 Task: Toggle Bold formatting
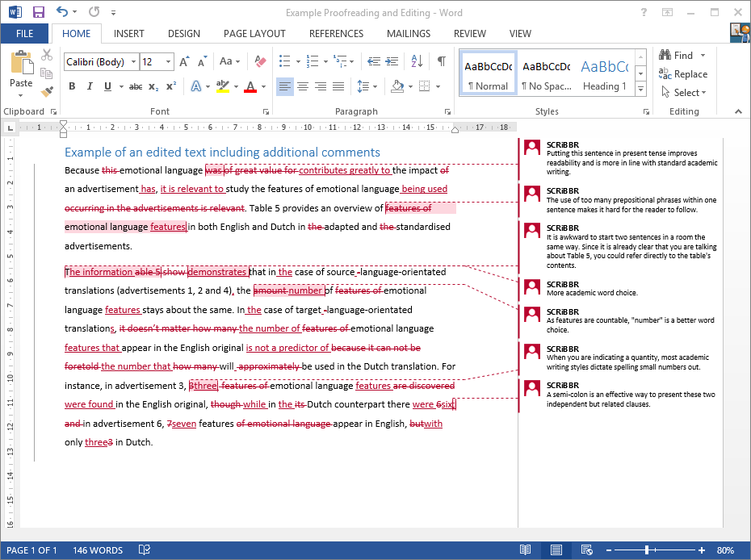(72, 86)
